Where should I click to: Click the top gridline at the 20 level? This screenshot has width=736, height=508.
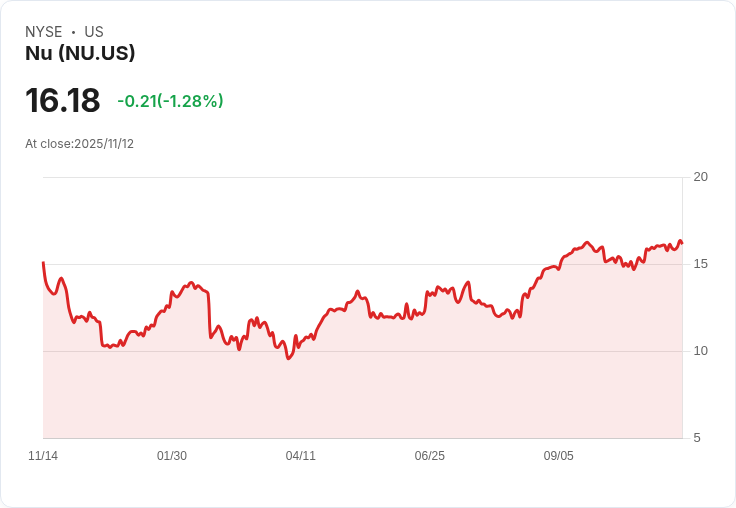tap(360, 178)
